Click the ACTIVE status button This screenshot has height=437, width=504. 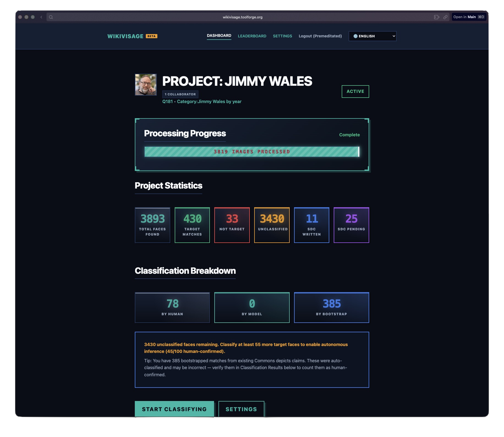pos(355,92)
